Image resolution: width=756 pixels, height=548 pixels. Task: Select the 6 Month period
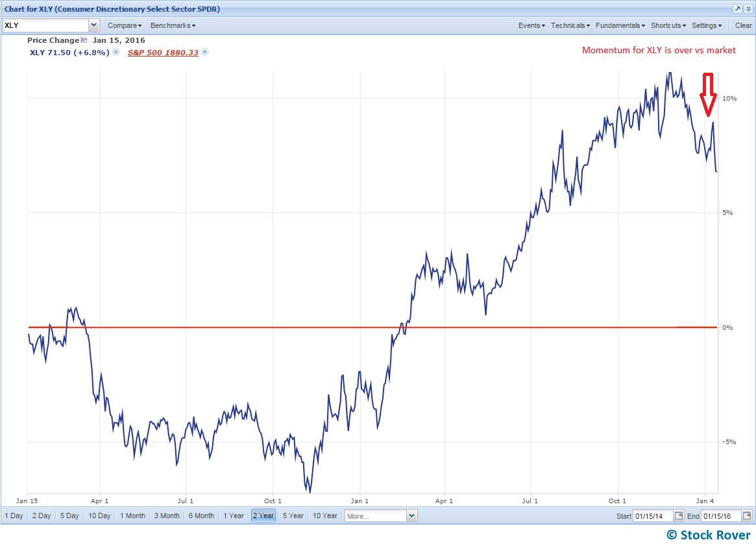click(201, 516)
